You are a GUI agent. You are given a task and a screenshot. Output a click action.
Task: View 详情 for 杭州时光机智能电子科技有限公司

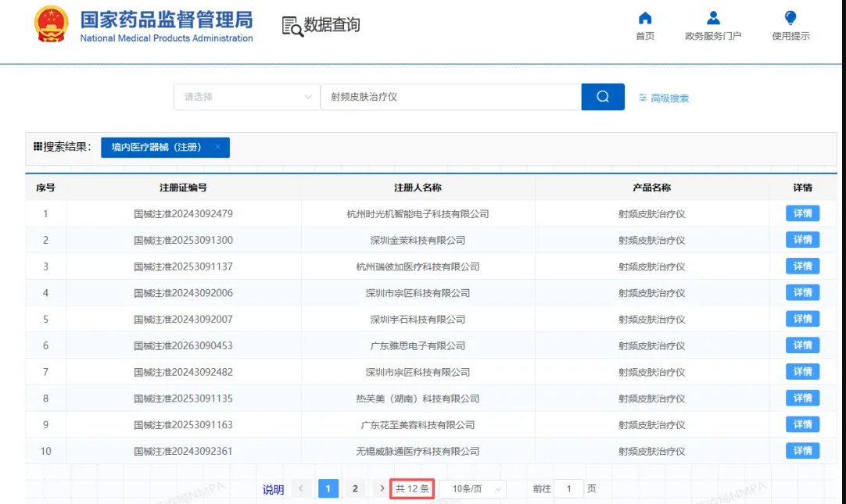click(802, 213)
